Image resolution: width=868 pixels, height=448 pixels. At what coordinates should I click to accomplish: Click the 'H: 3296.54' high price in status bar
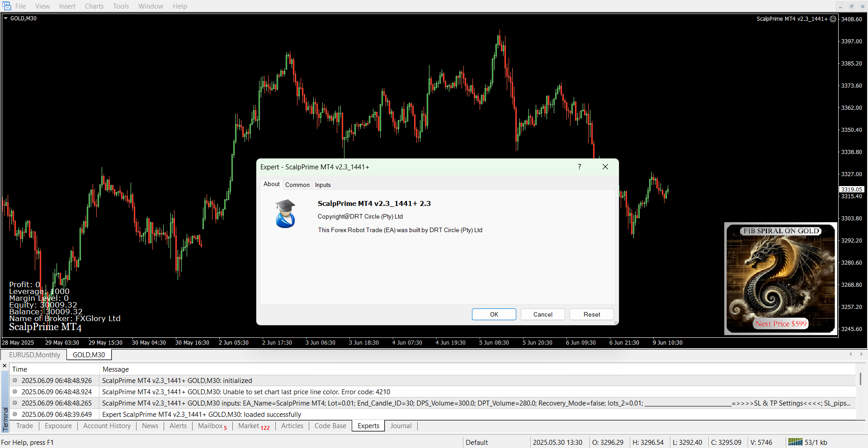[x=648, y=443]
